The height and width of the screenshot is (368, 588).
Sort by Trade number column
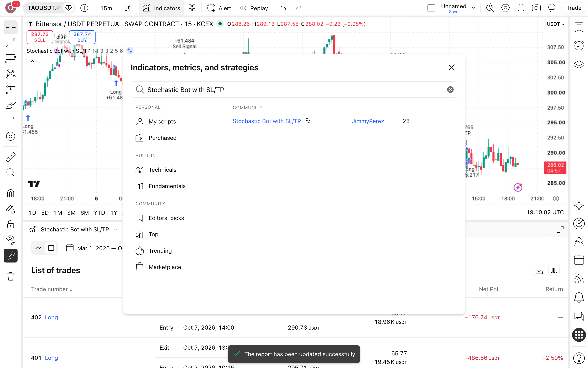tap(52, 289)
